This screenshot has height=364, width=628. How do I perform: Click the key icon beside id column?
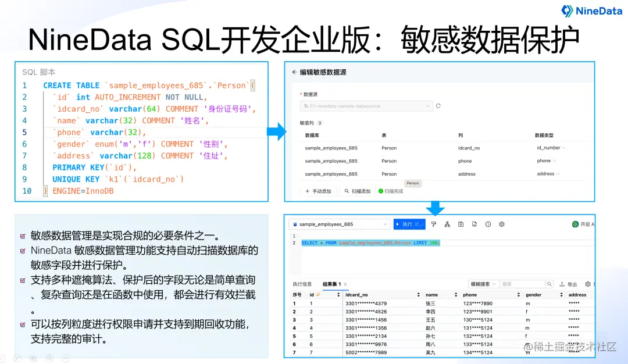point(319,295)
